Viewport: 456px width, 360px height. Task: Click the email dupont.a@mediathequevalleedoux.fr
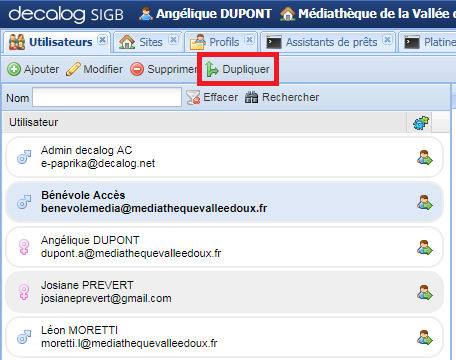(x=131, y=254)
